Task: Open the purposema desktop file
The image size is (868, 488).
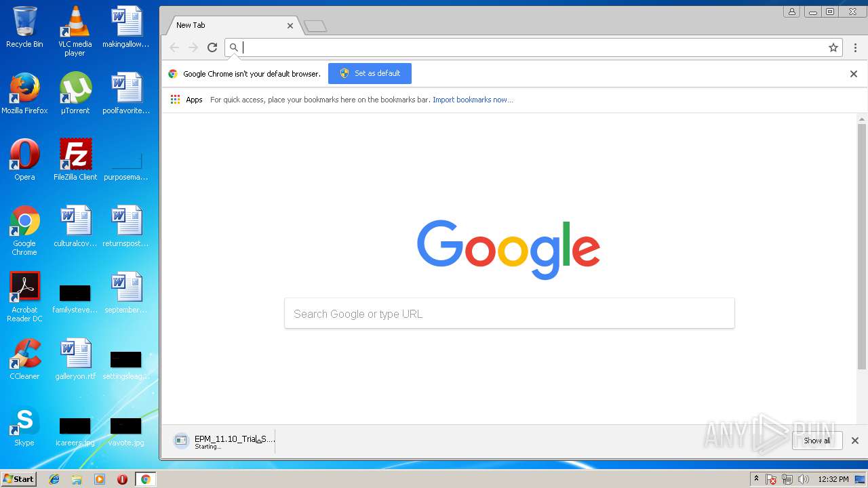Action: pyautogui.click(x=125, y=166)
